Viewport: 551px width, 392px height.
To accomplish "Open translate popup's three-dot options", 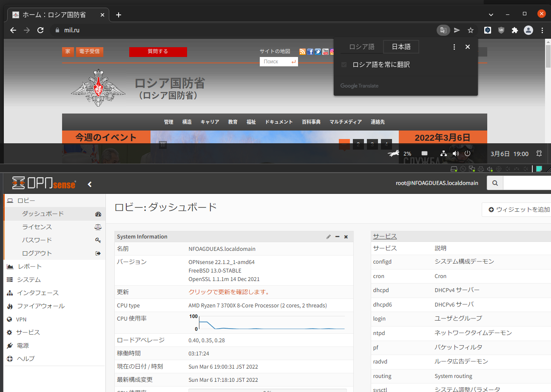I will pos(454,47).
